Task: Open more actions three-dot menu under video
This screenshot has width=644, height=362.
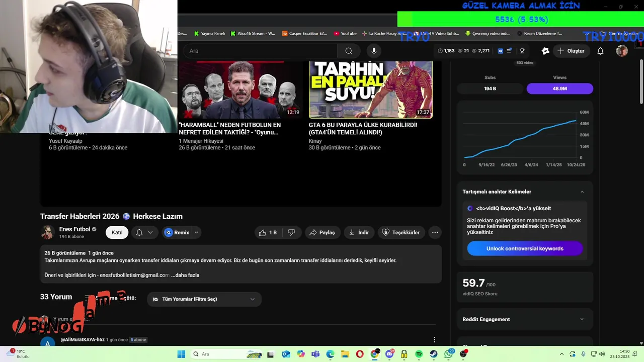Action: click(435, 232)
